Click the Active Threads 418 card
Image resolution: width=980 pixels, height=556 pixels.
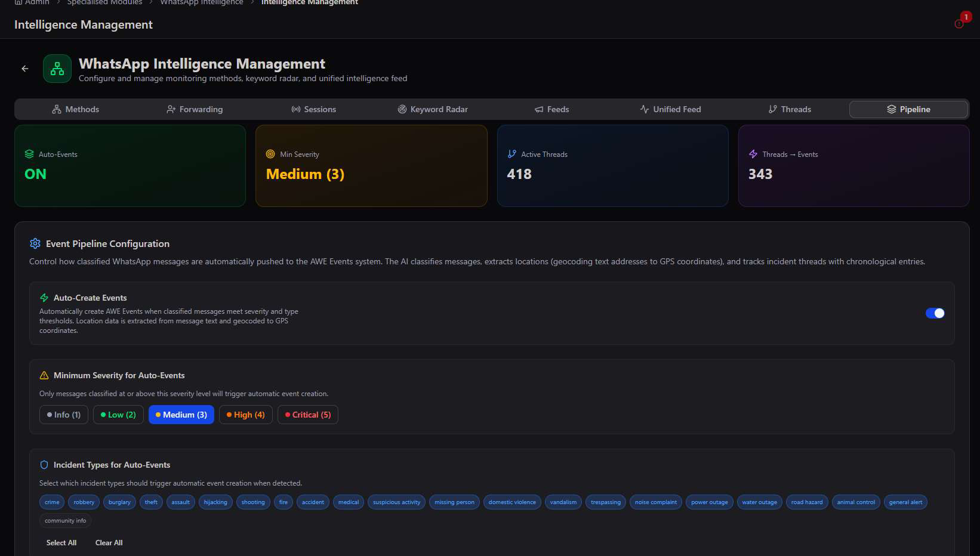point(613,166)
